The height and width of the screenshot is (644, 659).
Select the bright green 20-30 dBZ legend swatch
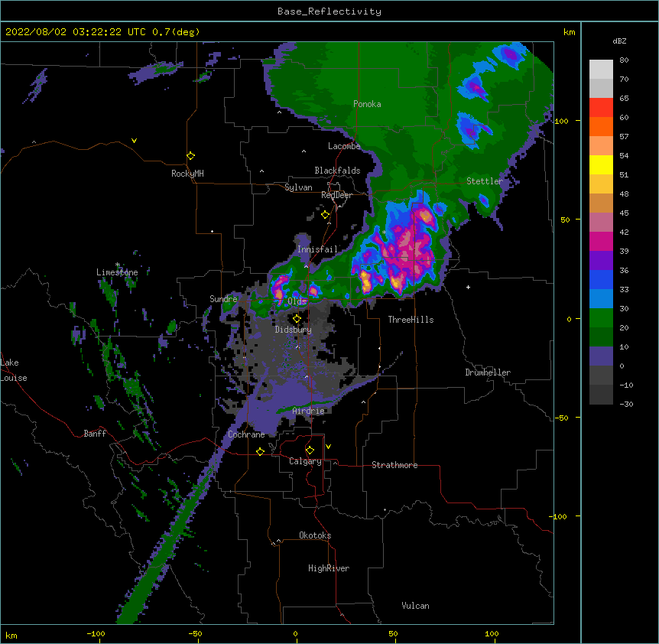pyautogui.click(x=601, y=318)
